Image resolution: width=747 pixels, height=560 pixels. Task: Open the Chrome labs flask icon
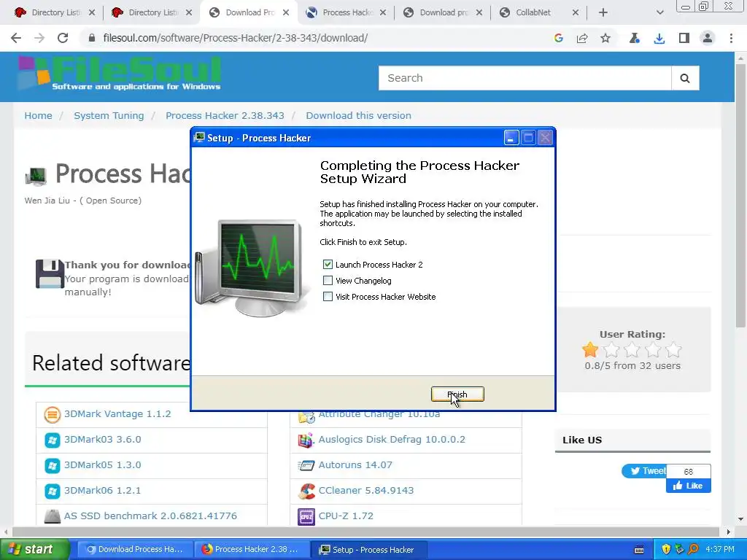(635, 38)
